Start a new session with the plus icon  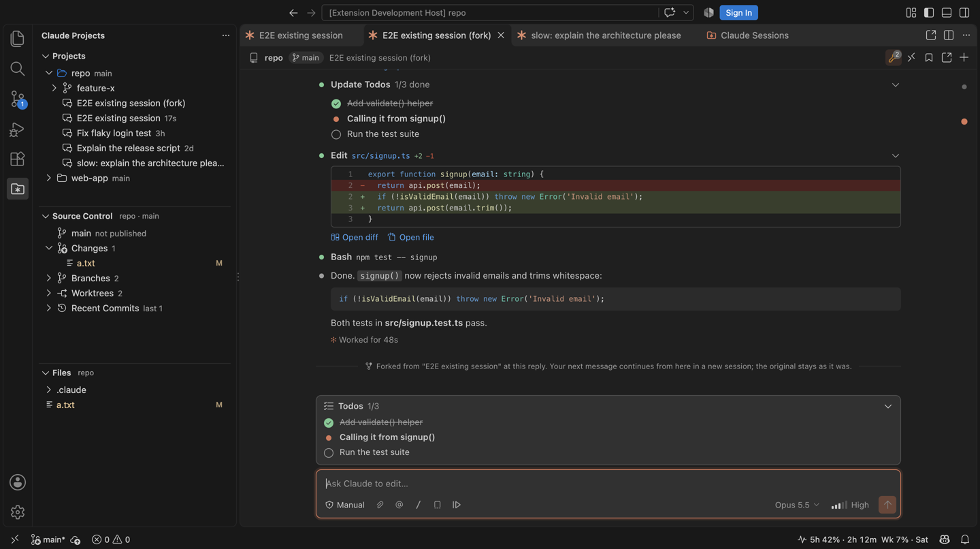[964, 58]
